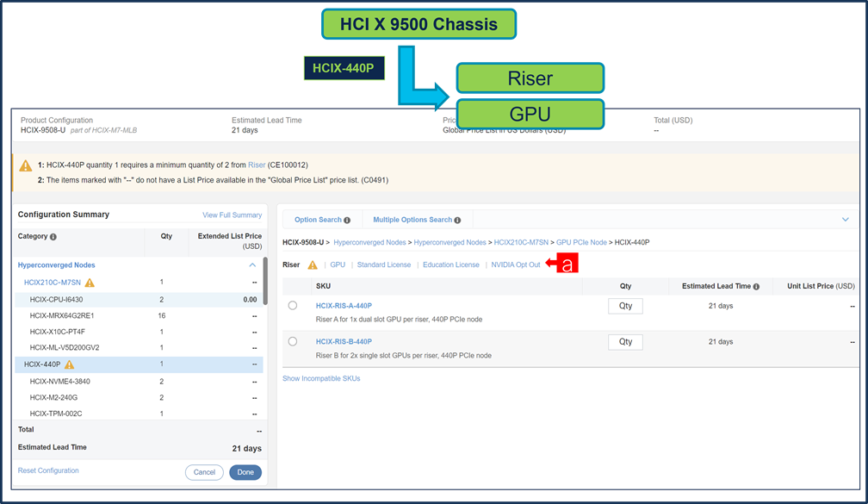This screenshot has width=868, height=504.
Task: Click the Category info icon
Action: (x=53, y=237)
